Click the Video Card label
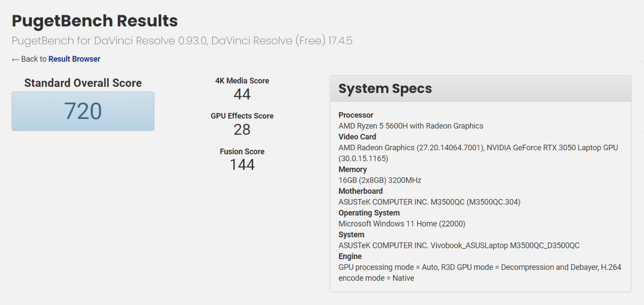Screen dimensions: 644x305 [357, 137]
